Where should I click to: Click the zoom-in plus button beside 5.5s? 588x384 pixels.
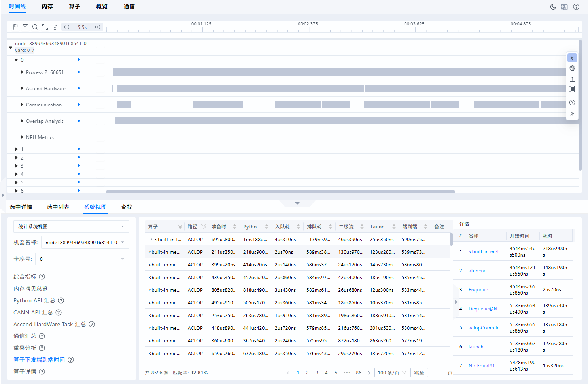[x=98, y=27]
